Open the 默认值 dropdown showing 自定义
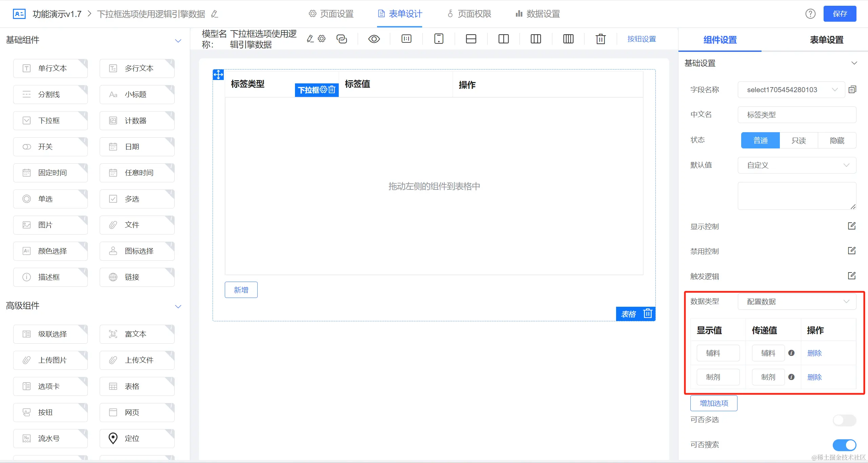 coord(797,165)
